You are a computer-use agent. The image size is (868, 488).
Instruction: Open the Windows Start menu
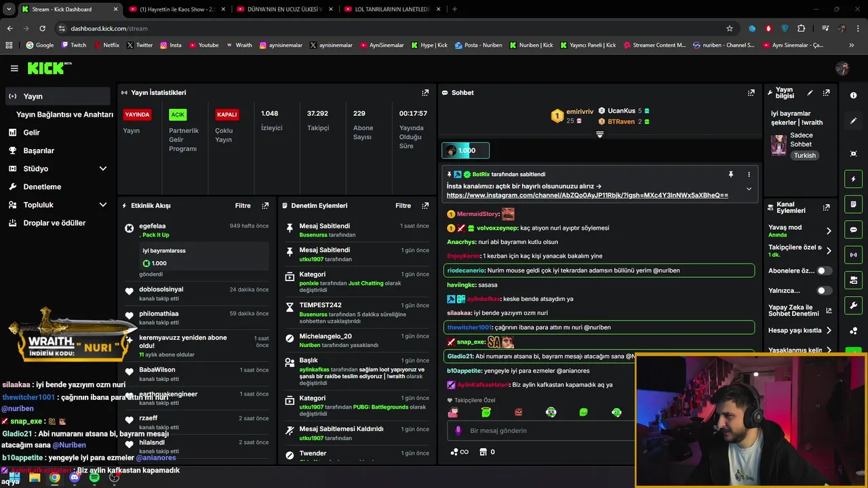point(14,477)
